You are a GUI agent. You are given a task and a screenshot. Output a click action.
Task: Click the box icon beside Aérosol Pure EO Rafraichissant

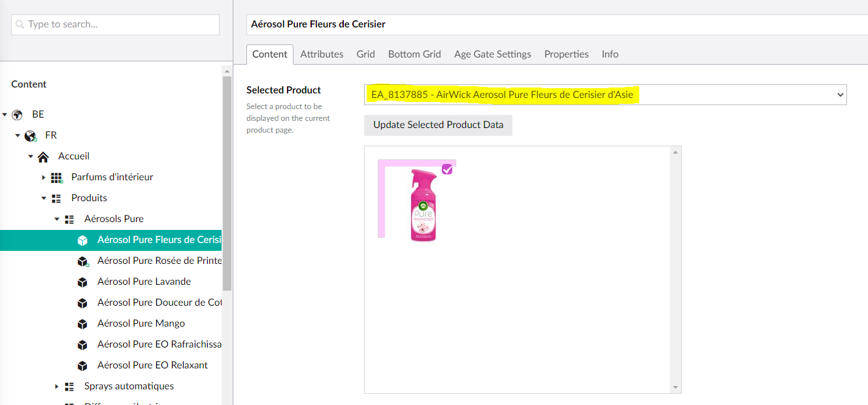(82, 344)
